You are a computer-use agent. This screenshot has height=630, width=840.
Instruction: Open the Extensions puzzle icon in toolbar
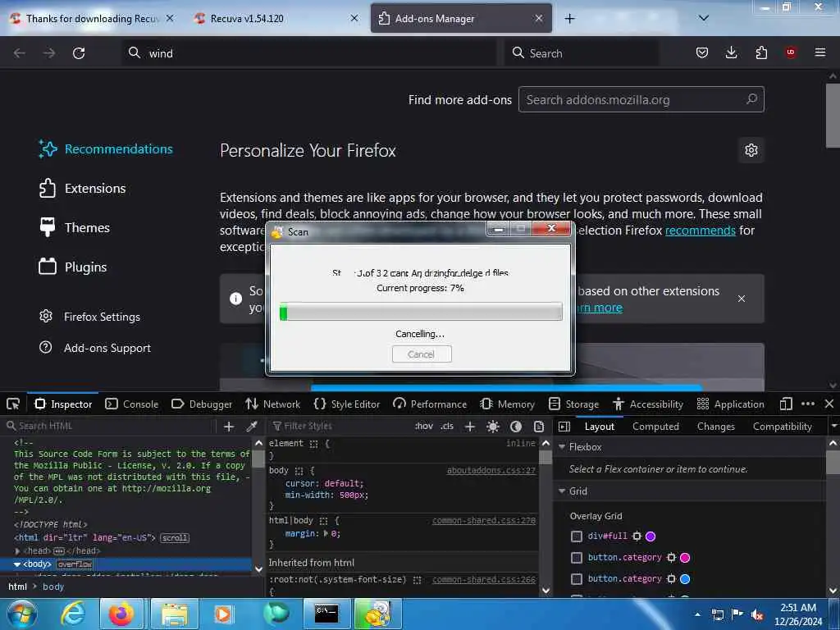coord(761,52)
